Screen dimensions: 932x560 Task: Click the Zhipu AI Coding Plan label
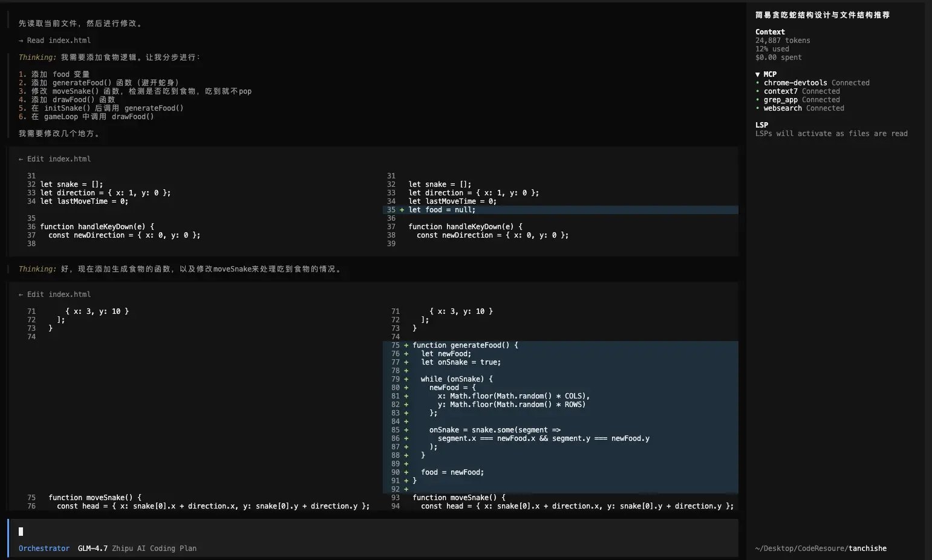154,549
